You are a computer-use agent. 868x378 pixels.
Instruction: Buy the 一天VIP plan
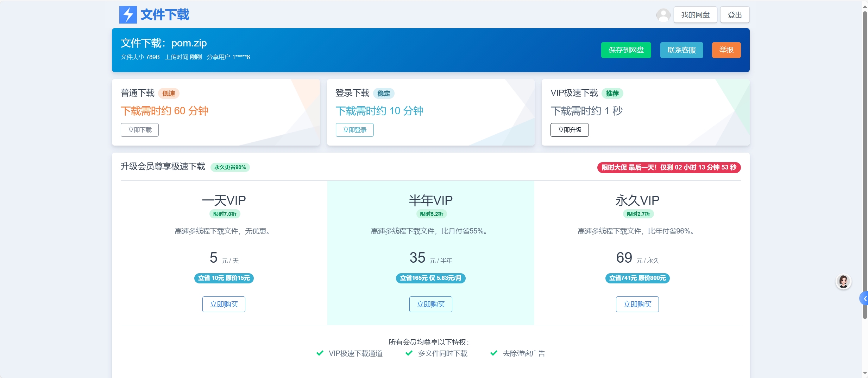point(224,304)
